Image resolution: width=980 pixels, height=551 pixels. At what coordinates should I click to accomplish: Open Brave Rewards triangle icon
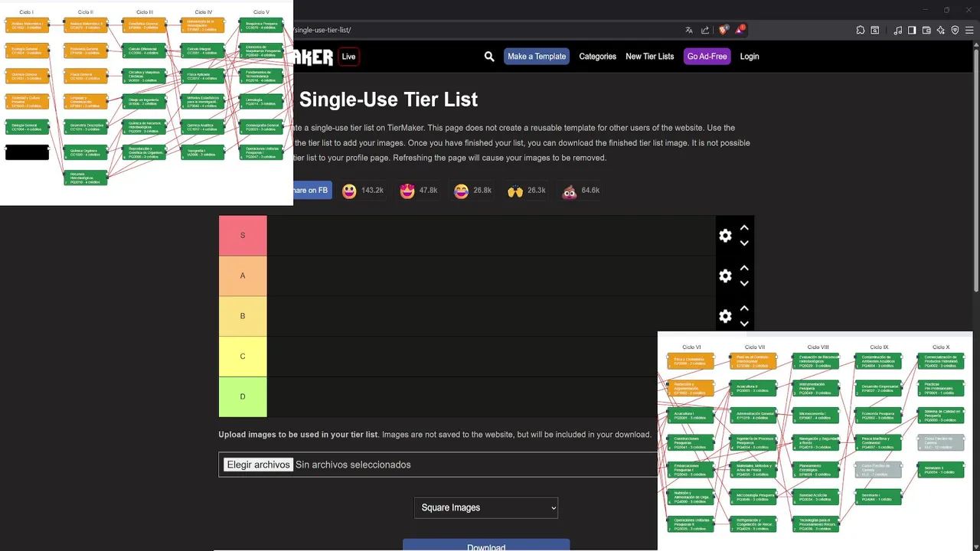740,30
